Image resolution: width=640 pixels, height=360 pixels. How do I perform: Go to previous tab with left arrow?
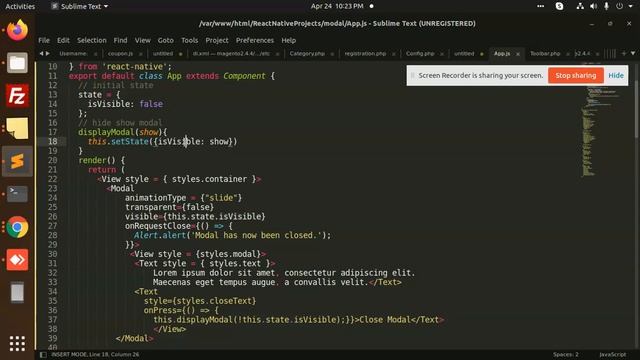click(41, 53)
